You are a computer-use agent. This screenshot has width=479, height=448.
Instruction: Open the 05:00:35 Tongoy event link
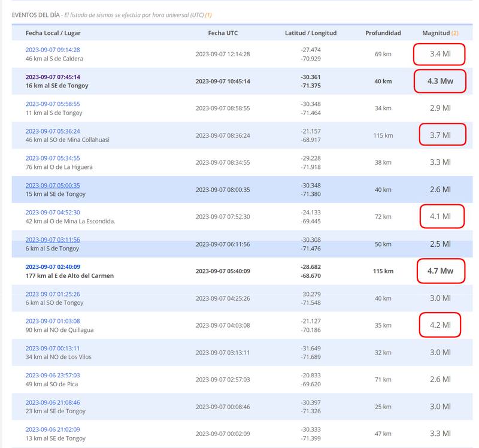[x=53, y=185]
